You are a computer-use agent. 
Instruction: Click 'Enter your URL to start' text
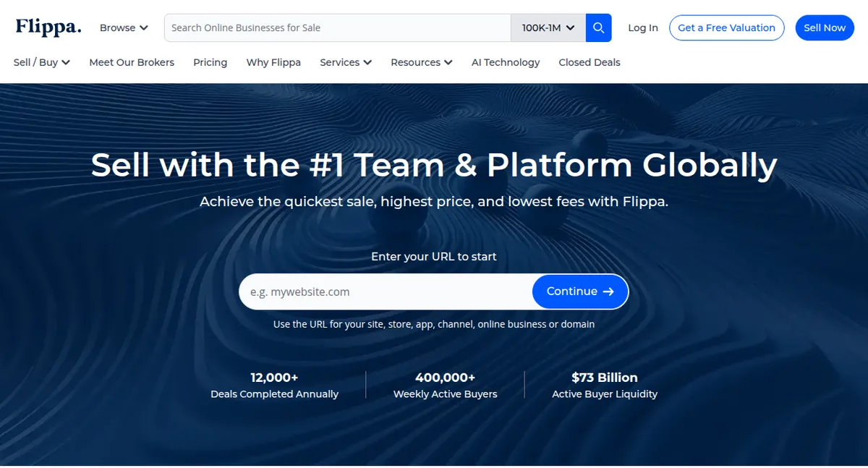point(434,257)
